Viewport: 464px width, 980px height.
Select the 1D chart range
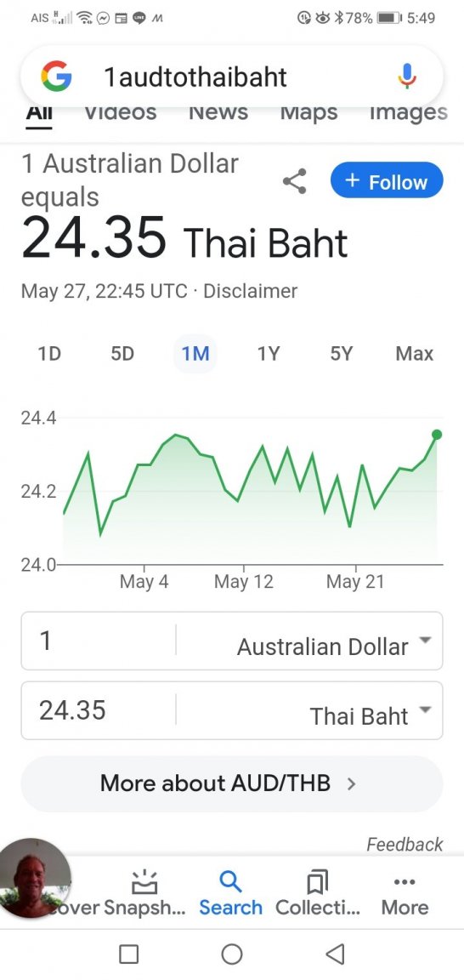(49, 354)
